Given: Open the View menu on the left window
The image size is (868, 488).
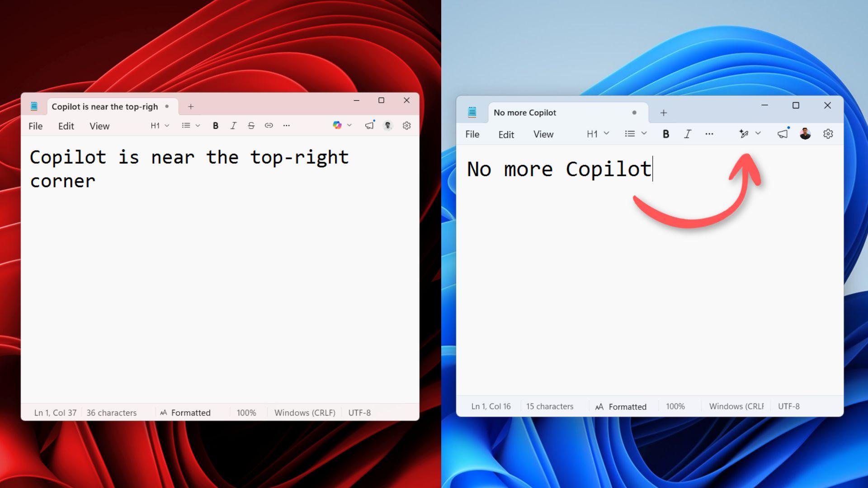Looking at the screenshot, I should (99, 126).
